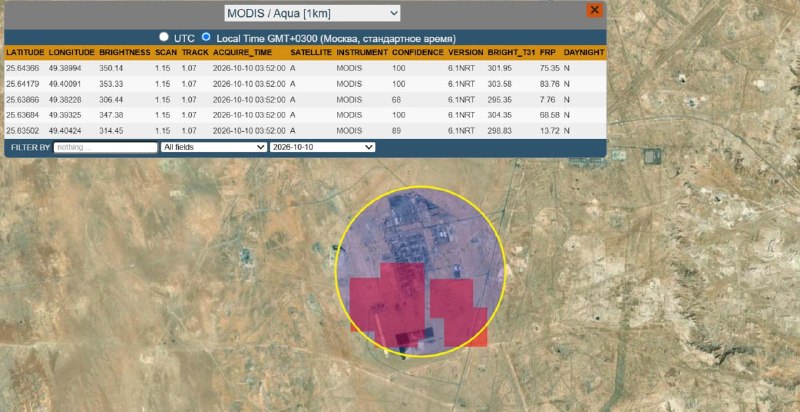Click brightness value 350.14

click(111, 68)
